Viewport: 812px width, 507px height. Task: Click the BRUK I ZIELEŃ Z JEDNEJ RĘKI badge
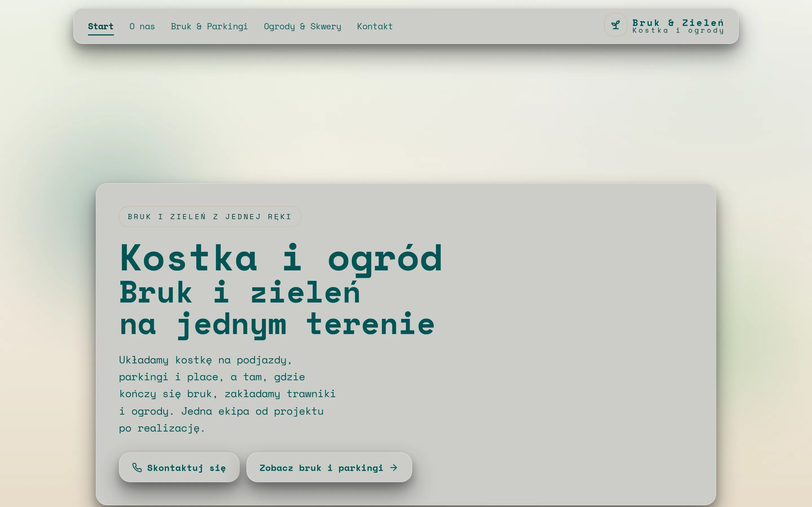210,217
